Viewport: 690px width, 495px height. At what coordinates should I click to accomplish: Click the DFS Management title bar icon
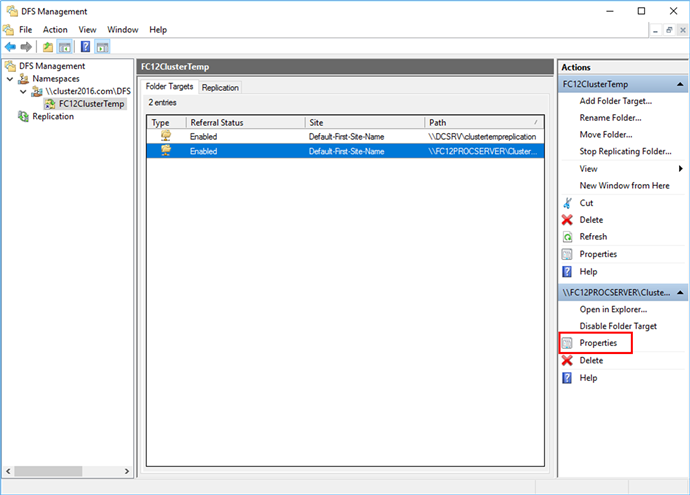pyautogui.click(x=12, y=11)
